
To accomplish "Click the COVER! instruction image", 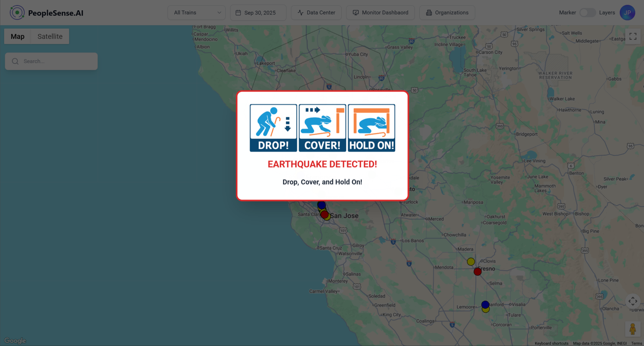I will 322,128.
